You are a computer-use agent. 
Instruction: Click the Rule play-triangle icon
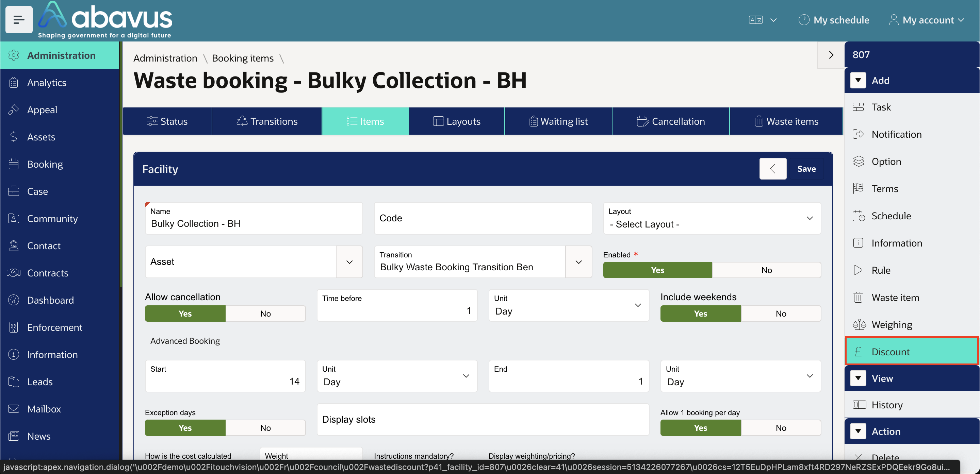(858, 270)
